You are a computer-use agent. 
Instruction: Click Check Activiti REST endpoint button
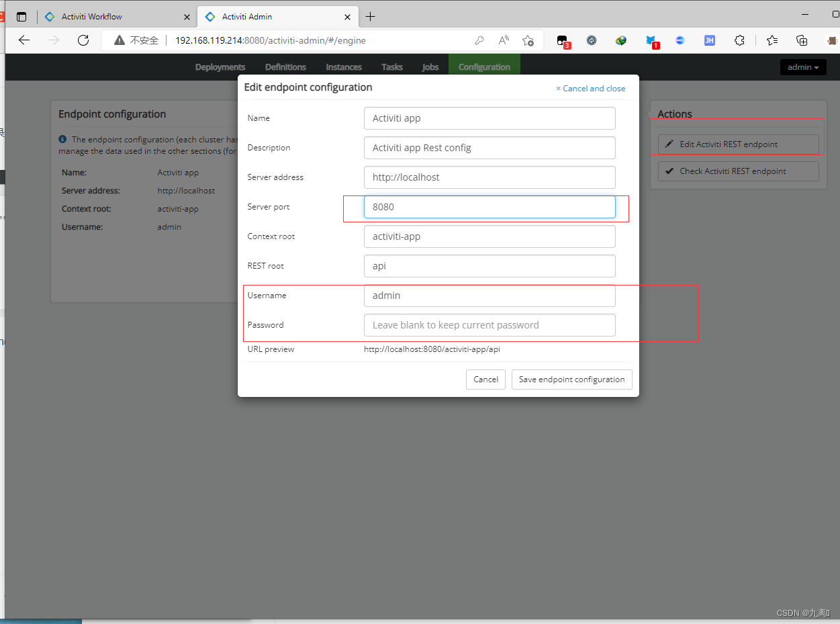738,171
